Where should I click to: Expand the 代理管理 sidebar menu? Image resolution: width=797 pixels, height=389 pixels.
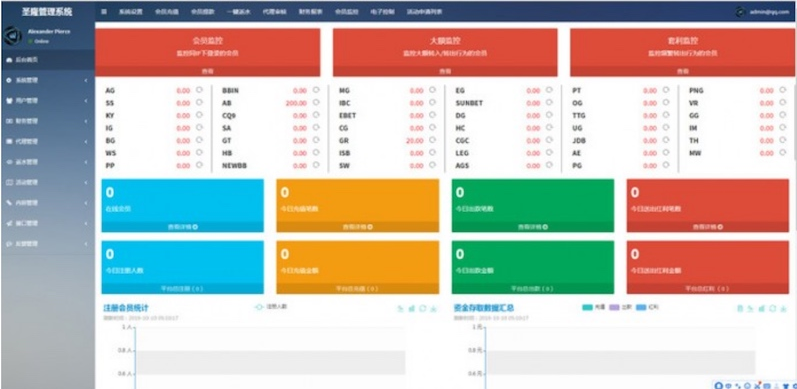47,141
